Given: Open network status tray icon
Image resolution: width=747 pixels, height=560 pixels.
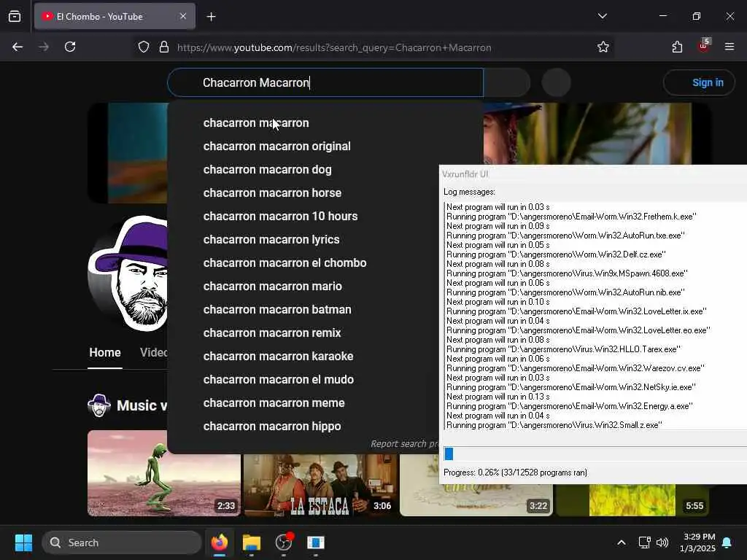Looking at the screenshot, I should point(644,542).
